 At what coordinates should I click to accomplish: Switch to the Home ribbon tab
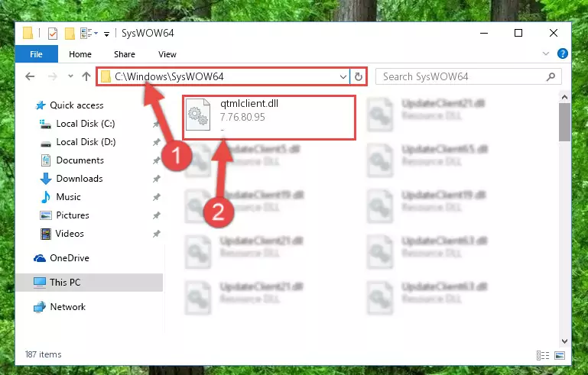pos(80,54)
